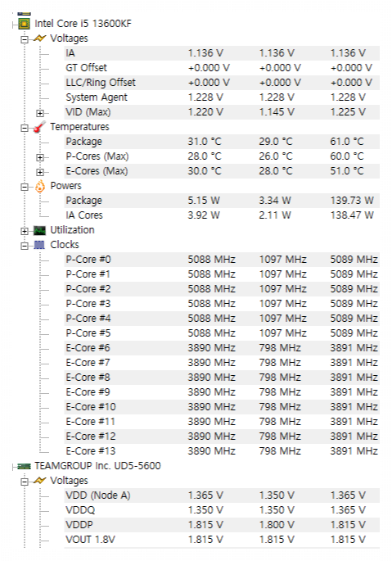Image resolution: width=392 pixels, height=561 pixels.
Task: Select the E-Core #9 clock row
Action: click(x=222, y=392)
